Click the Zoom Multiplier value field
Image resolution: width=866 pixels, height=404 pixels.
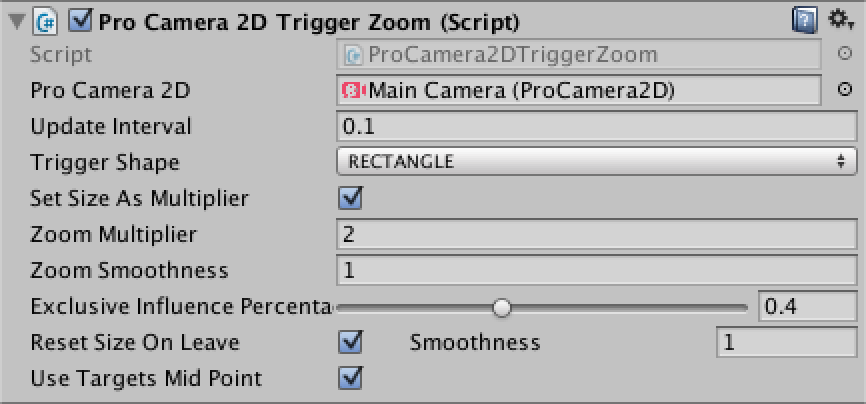(596, 234)
